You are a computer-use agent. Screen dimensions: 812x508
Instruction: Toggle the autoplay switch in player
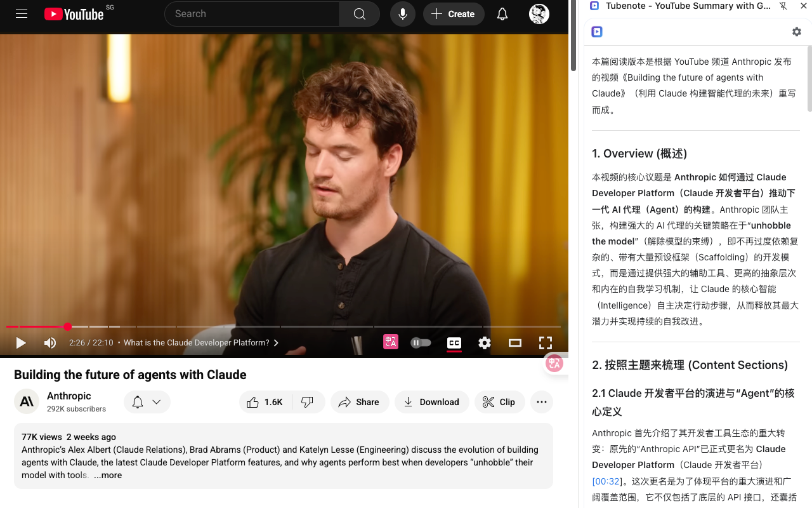pyautogui.click(x=421, y=343)
